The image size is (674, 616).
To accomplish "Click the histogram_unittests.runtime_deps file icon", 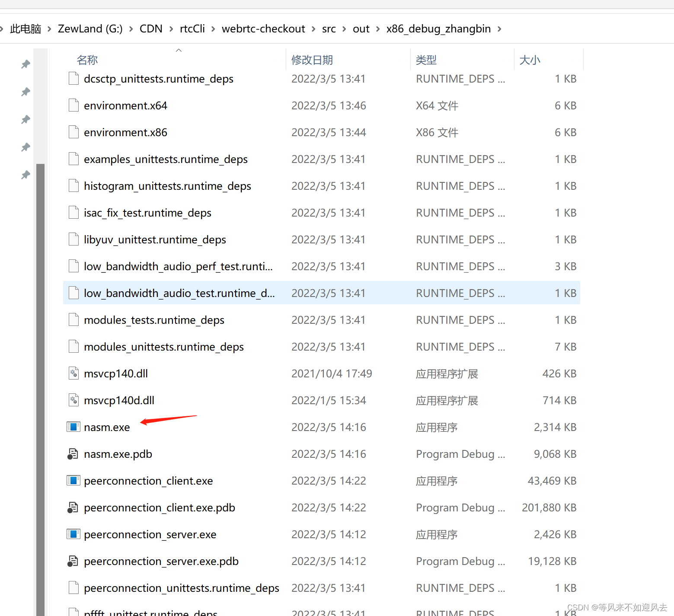I will 73,186.
